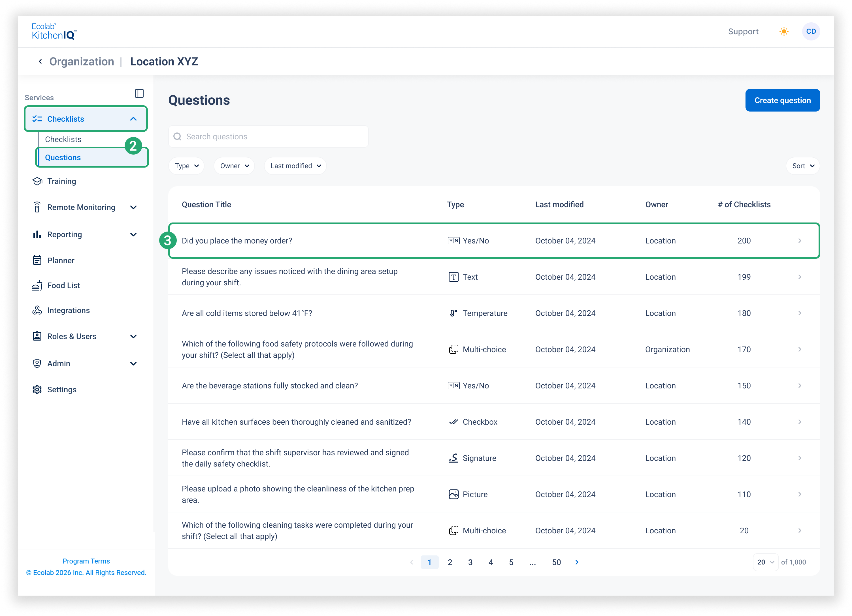Image resolution: width=852 pixels, height=616 pixels.
Task: Open the Last modified filter dropdown
Action: [295, 166]
